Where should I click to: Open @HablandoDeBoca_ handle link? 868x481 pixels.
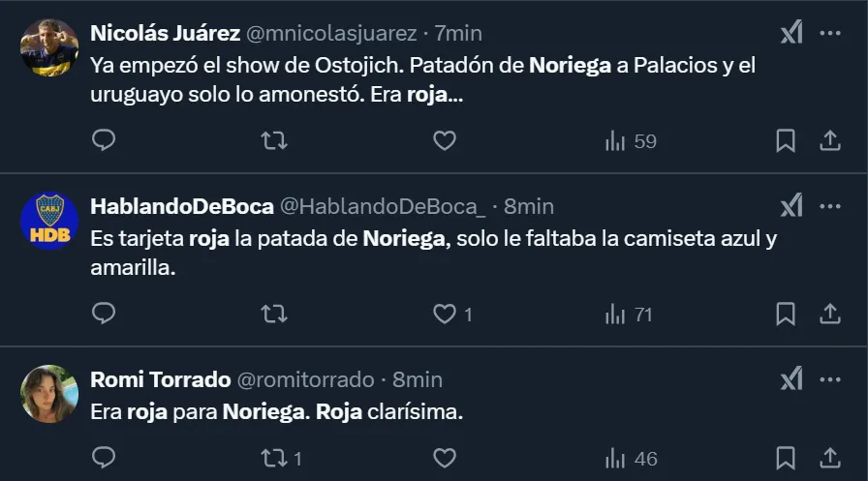coord(383,206)
